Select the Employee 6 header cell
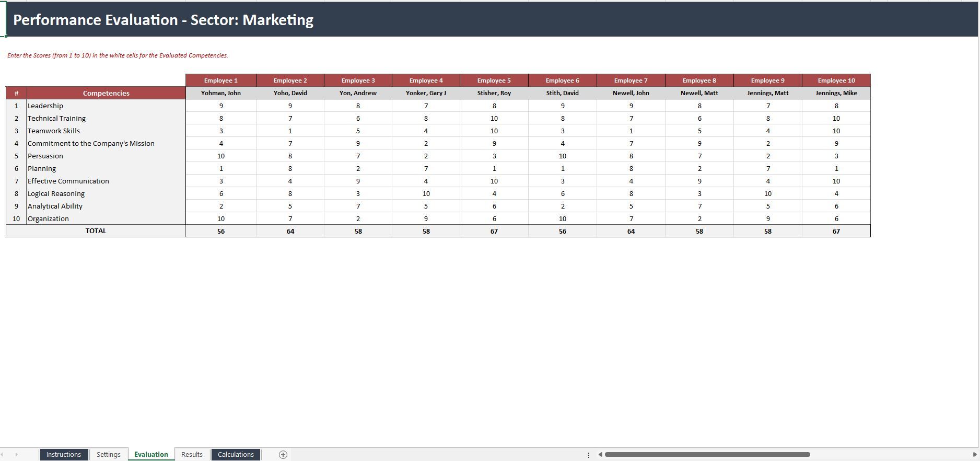Image resolution: width=980 pixels, height=461 pixels. 563,80
